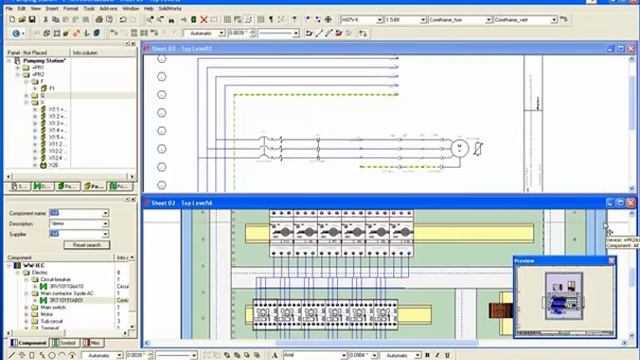The width and height of the screenshot is (640, 360).
Task: Open the Supplier dropdown
Action: tap(105, 234)
